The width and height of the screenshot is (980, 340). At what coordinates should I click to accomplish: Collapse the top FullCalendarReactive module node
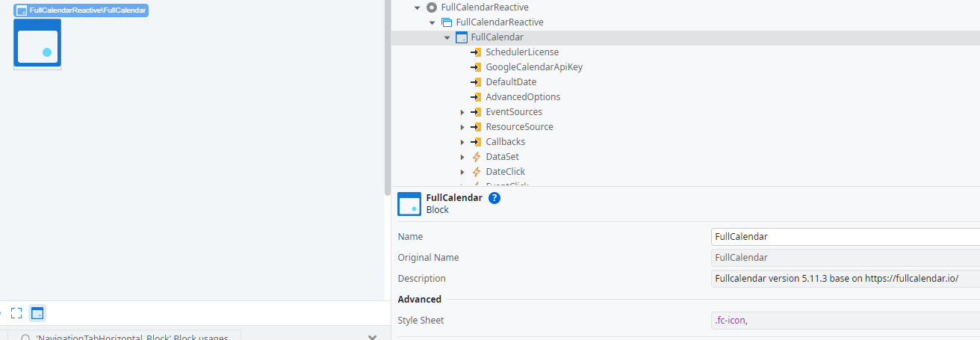pyautogui.click(x=417, y=7)
